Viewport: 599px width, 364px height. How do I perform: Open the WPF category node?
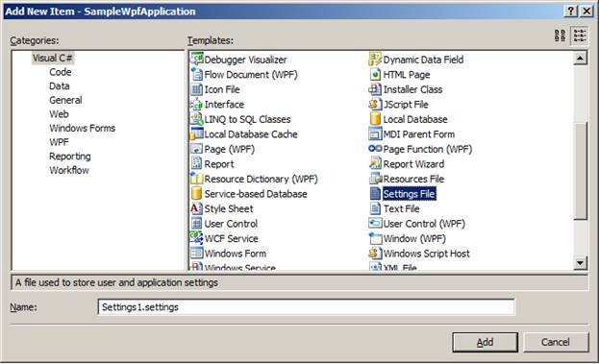coord(59,142)
